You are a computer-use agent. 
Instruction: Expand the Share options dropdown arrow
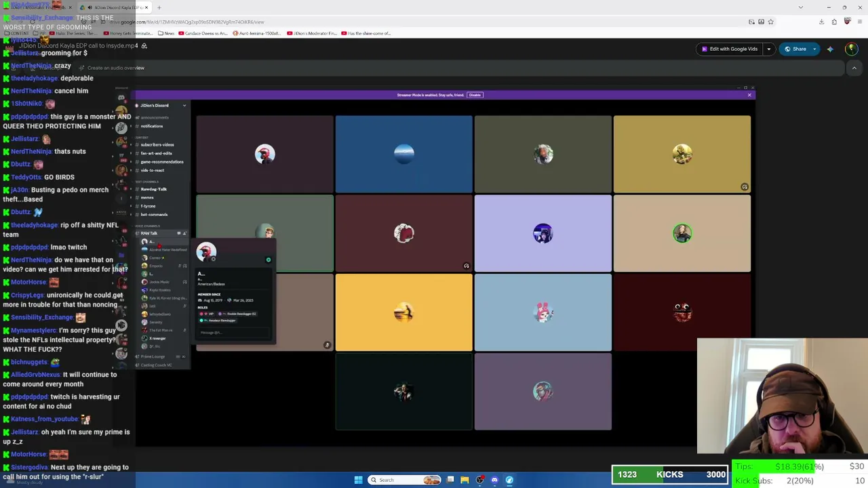814,49
